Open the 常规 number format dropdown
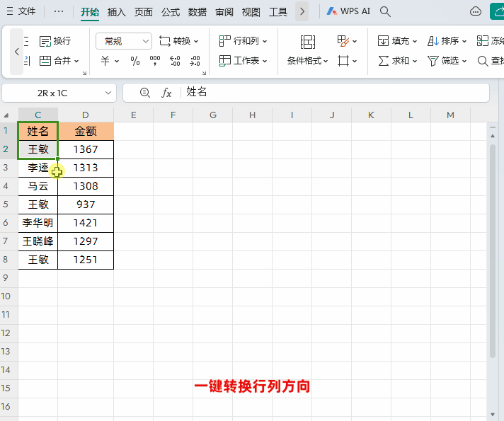 pyautogui.click(x=124, y=41)
